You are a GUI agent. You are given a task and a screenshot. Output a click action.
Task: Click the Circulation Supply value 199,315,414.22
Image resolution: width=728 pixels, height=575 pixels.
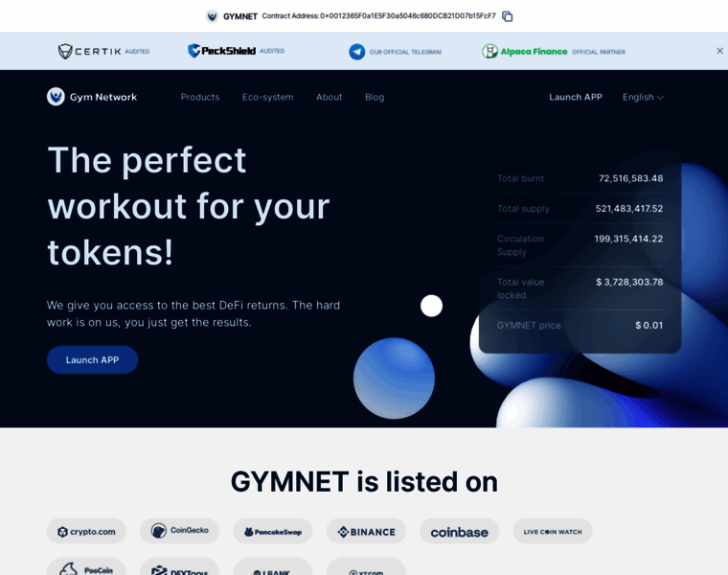[x=628, y=239]
